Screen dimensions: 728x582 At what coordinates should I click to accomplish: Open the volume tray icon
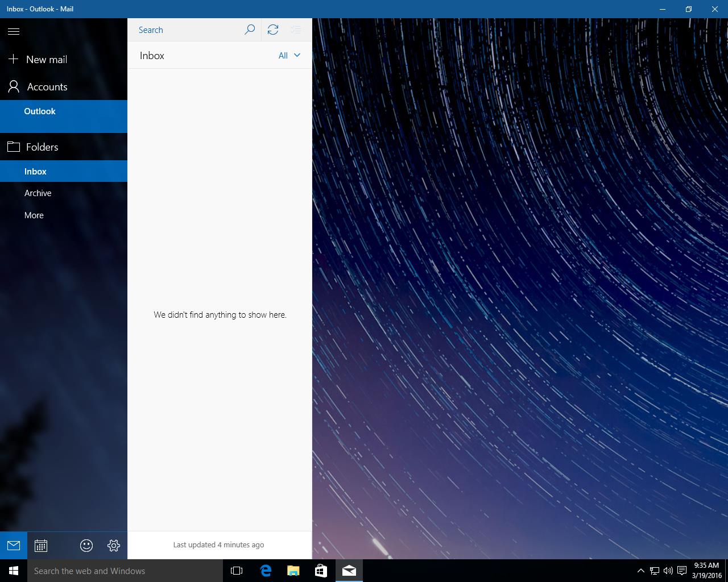pyautogui.click(x=668, y=571)
